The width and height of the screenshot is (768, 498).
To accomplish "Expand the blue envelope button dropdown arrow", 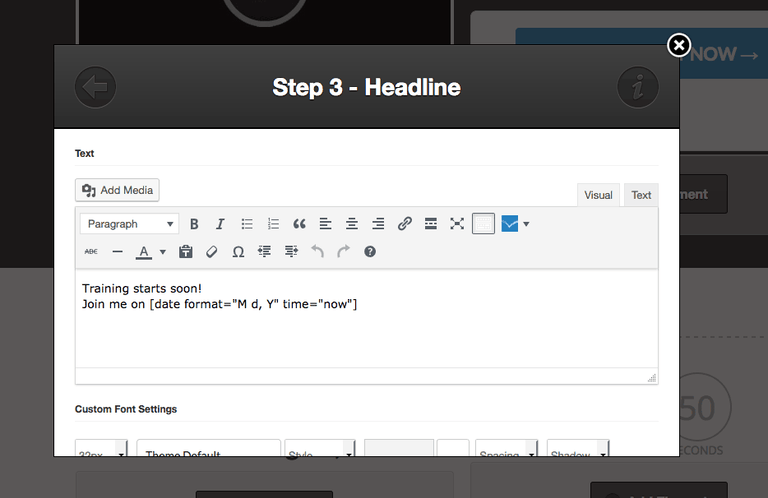I will tap(526, 224).
